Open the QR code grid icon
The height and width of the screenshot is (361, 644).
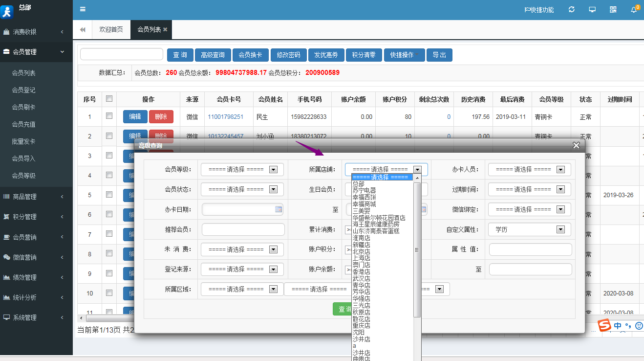pyautogui.click(x=613, y=9)
